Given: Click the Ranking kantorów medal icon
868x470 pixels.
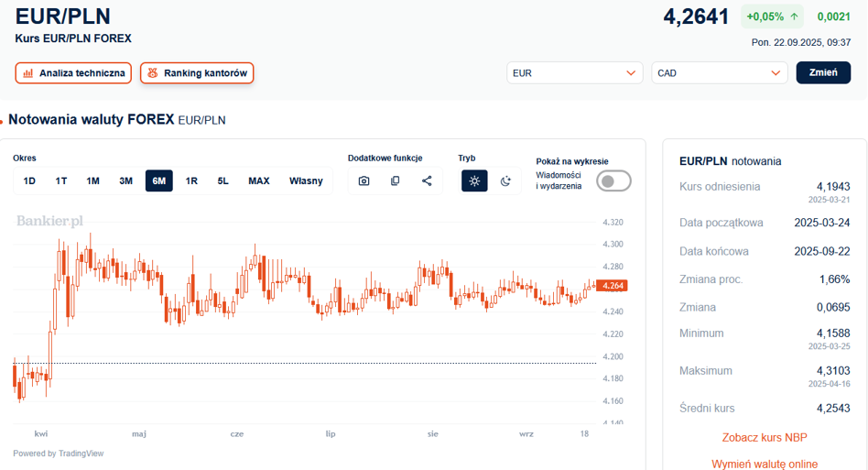Looking at the screenshot, I should pos(153,73).
